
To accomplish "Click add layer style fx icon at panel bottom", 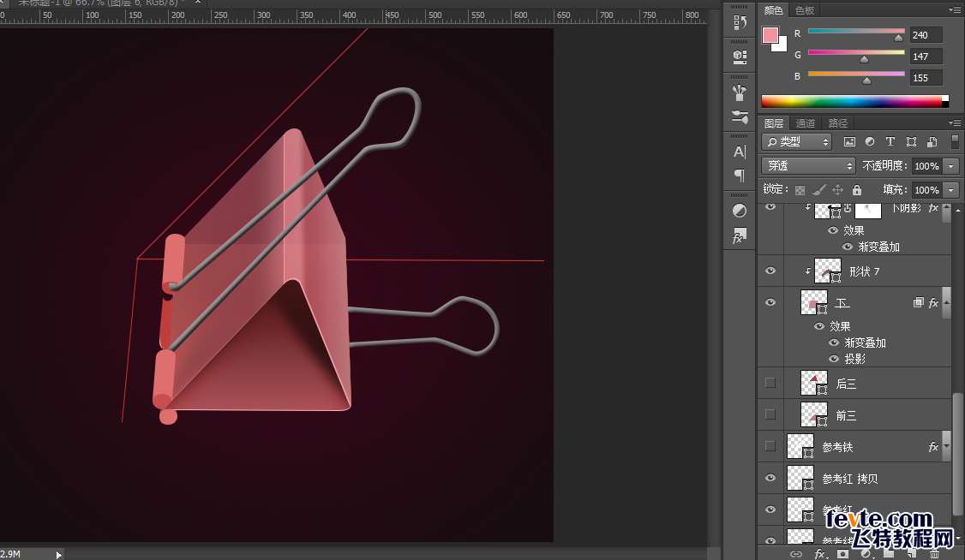I will tap(820, 554).
